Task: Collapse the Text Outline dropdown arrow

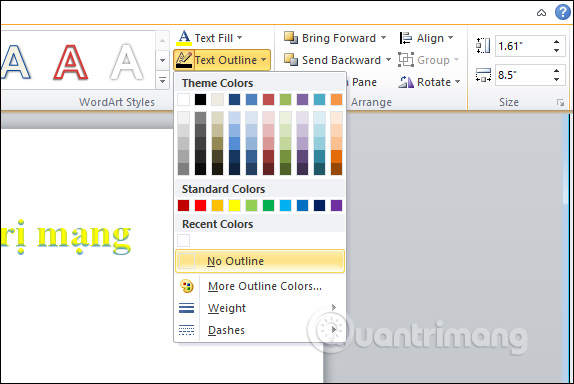Action: (x=264, y=60)
